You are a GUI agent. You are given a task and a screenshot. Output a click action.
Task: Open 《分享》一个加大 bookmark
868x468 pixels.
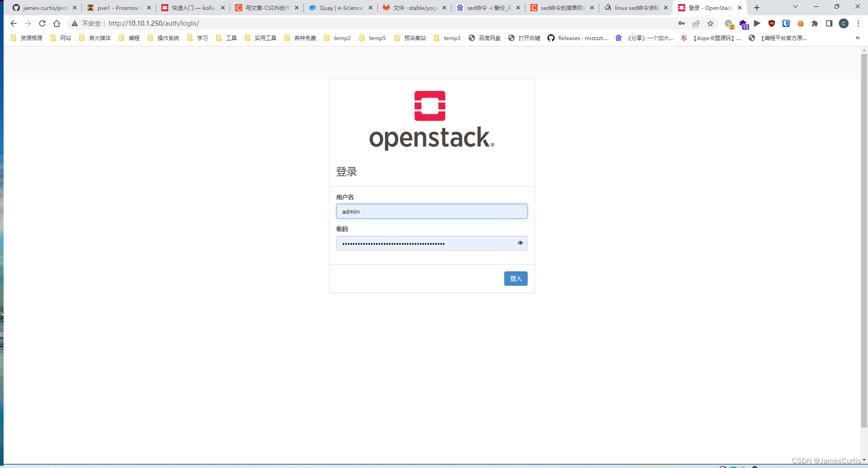coord(645,38)
